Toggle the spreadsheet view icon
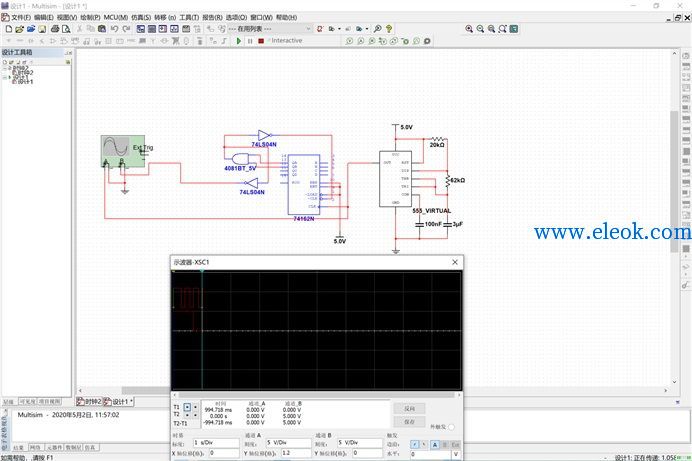692x461 pixels. pyautogui.click(x=152, y=29)
